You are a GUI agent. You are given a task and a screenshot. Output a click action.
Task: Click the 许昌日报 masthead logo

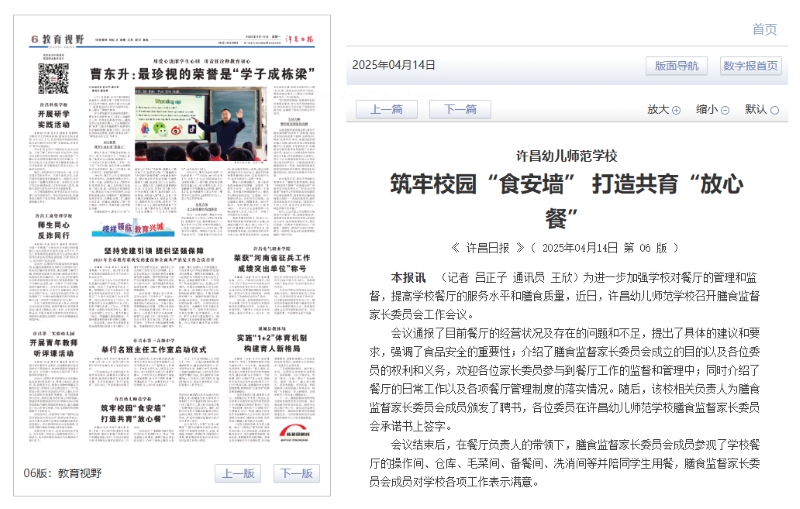[x=299, y=39]
